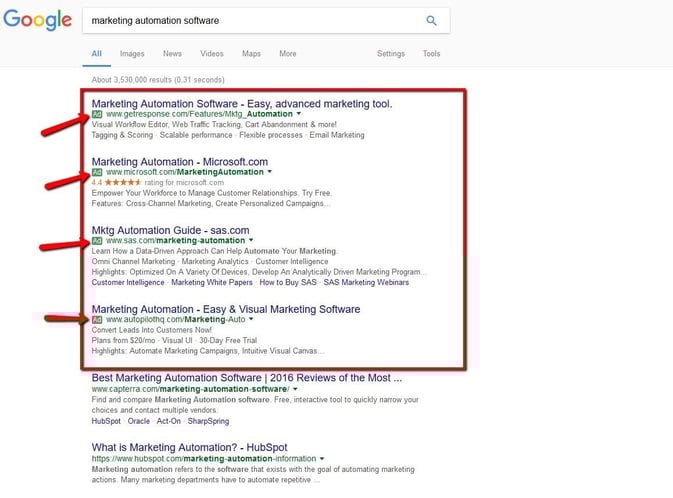
Task: Click the star rating for microsoft.com
Action: pyautogui.click(x=123, y=182)
